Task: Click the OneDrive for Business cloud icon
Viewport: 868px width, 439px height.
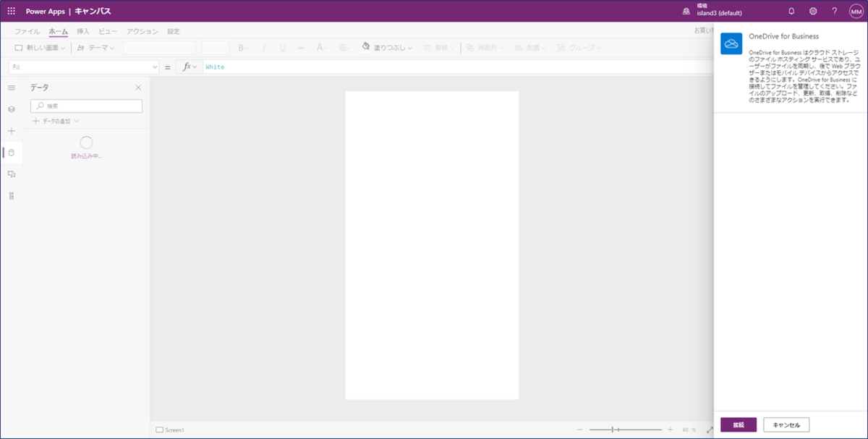Action: (731, 43)
